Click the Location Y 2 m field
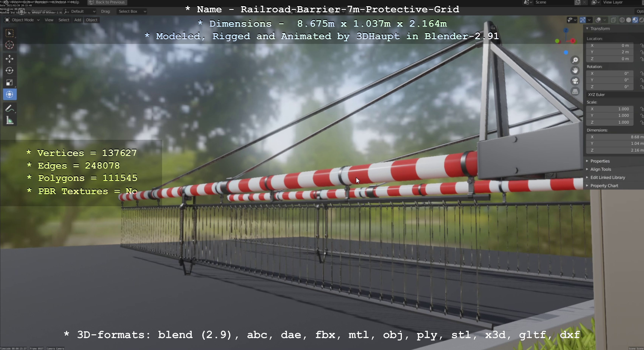Viewport: 644px width, 350px height. pyautogui.click(x=610, y=52)
